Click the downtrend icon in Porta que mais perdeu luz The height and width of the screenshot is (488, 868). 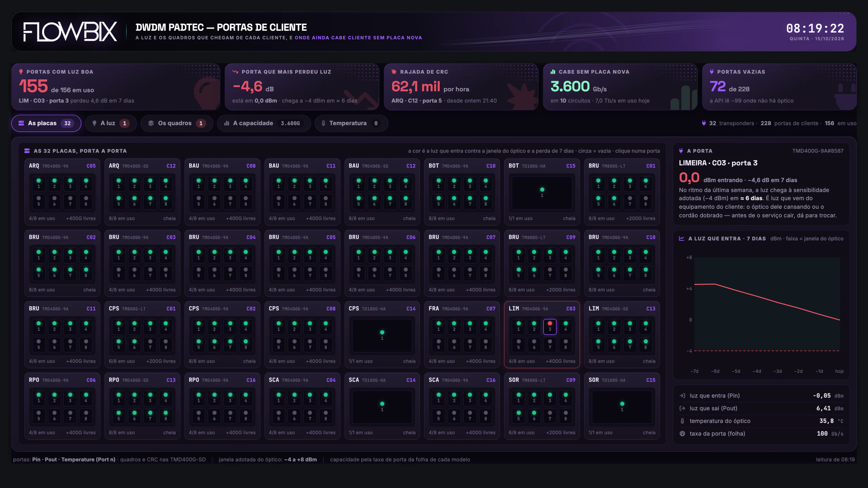[235, 72]
